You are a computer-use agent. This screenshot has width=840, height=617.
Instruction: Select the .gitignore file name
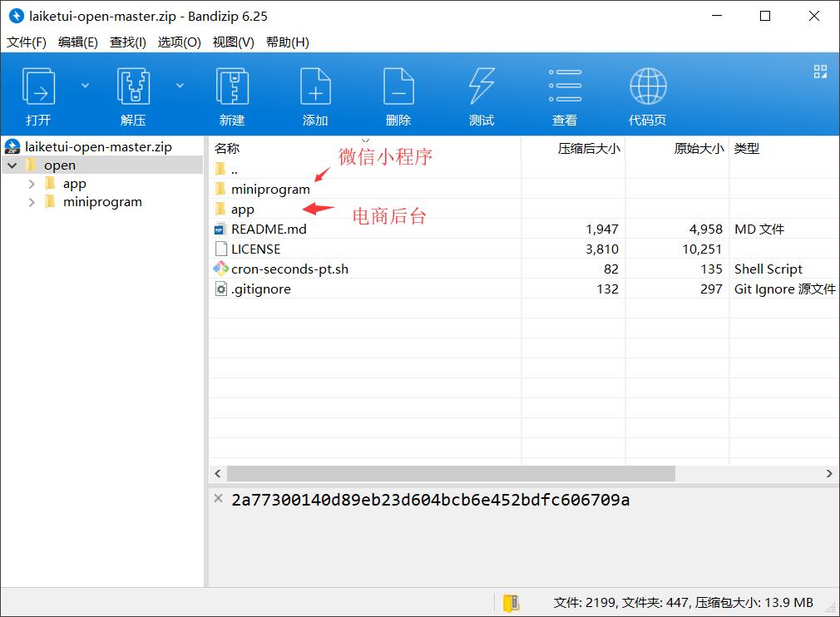point(261,289)
